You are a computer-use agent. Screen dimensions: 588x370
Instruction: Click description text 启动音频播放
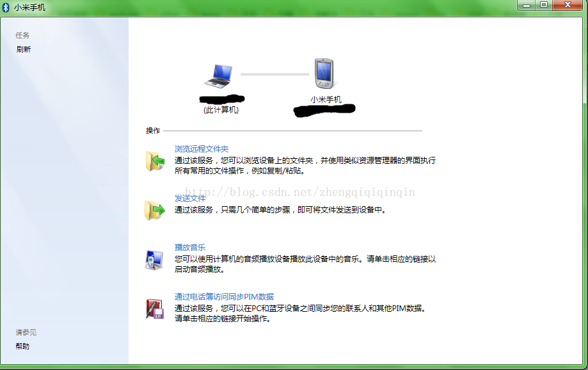pyautogui.click(x=305, y=264)
